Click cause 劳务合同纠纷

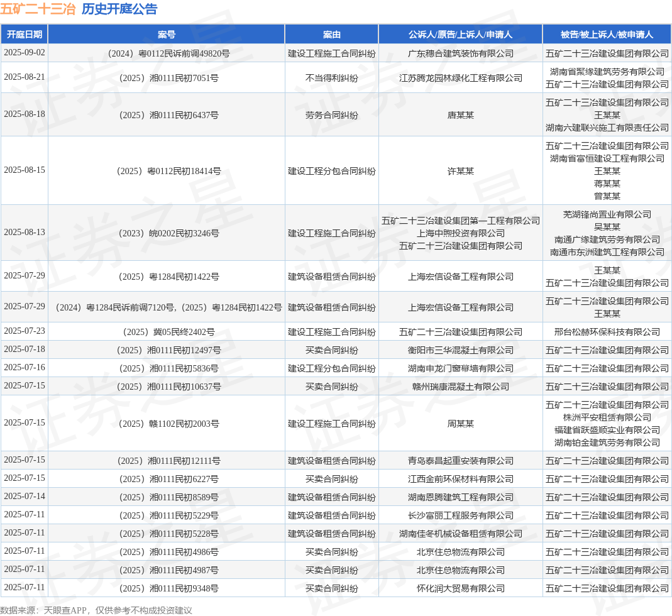[332, 115]
